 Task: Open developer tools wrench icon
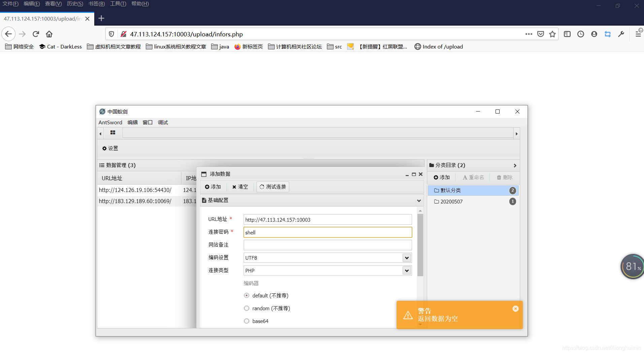621,34
